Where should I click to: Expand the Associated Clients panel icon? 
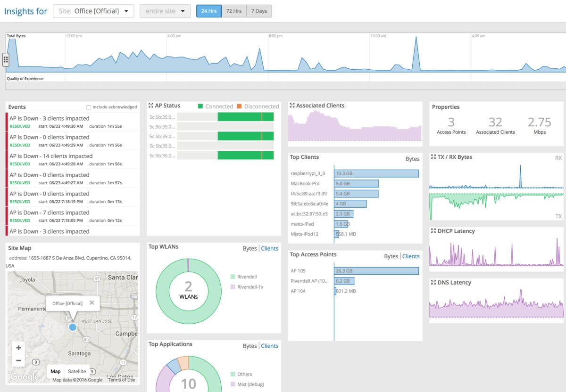292,106
